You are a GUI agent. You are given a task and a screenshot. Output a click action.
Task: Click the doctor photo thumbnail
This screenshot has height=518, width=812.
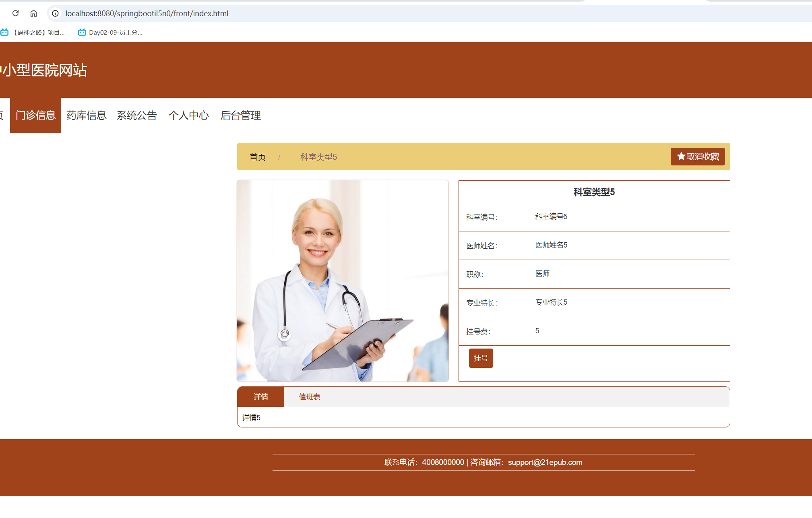point(343,281)
